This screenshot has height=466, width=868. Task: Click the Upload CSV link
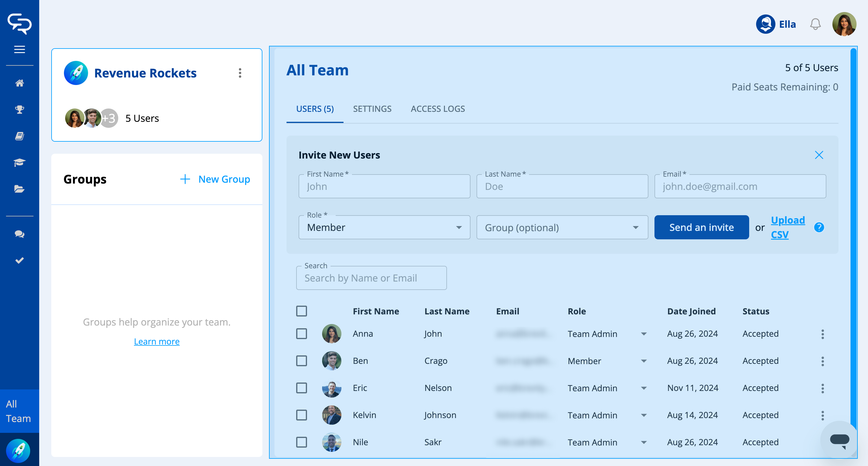click(787, 227)
